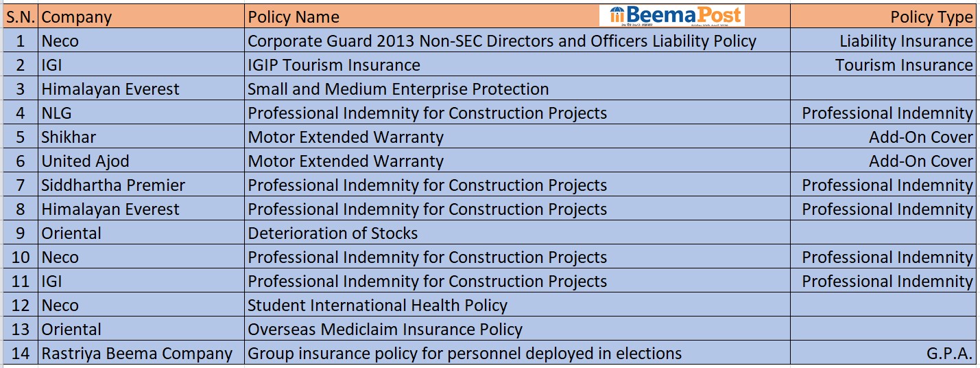Click the BeemaPost logo
Screen dimensions: 980x368
(x=671, y=16)
